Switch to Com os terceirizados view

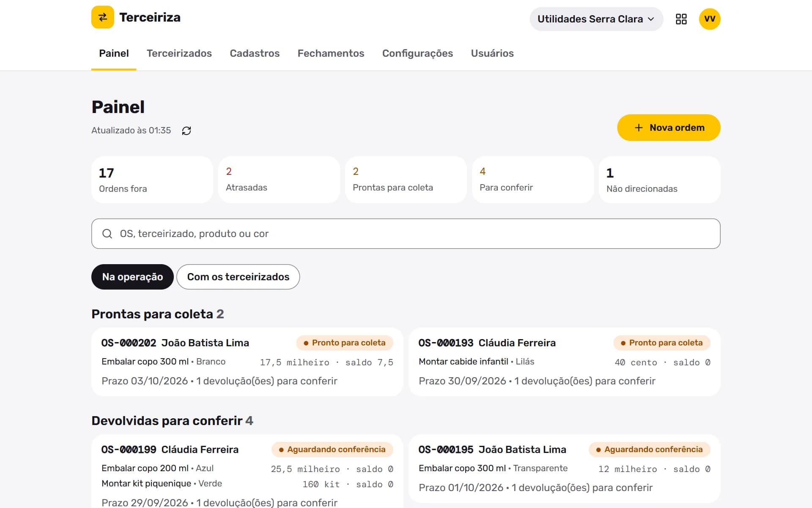pos(238,277)
